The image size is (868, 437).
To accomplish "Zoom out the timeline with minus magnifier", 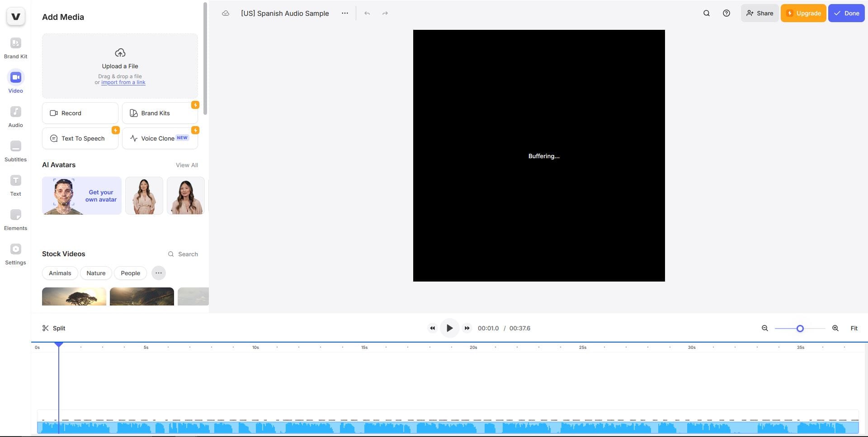I will [x=764, y=329].
